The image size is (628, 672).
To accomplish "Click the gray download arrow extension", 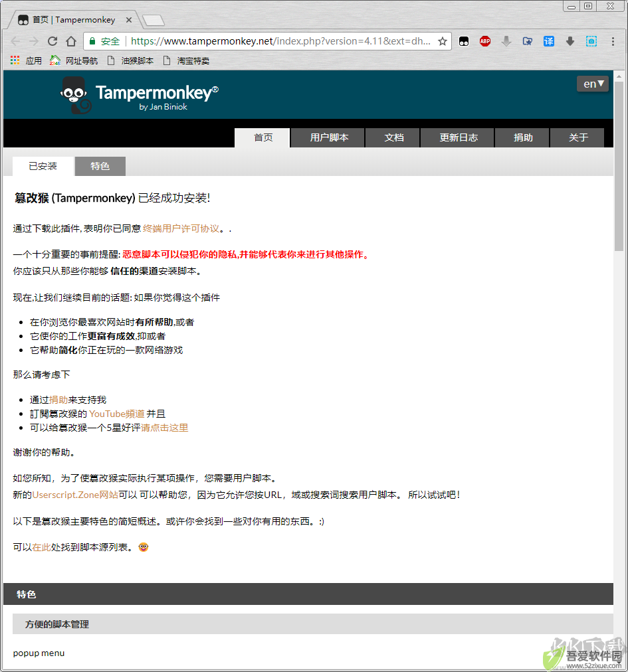I will pos(506,41).
